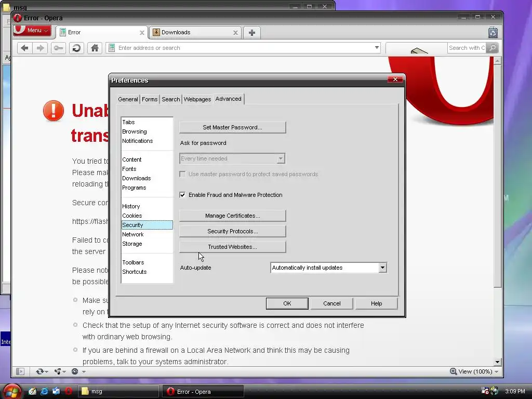Click the Opera Link sync icon in status bar
532x399 pixels.
point(39,371)
